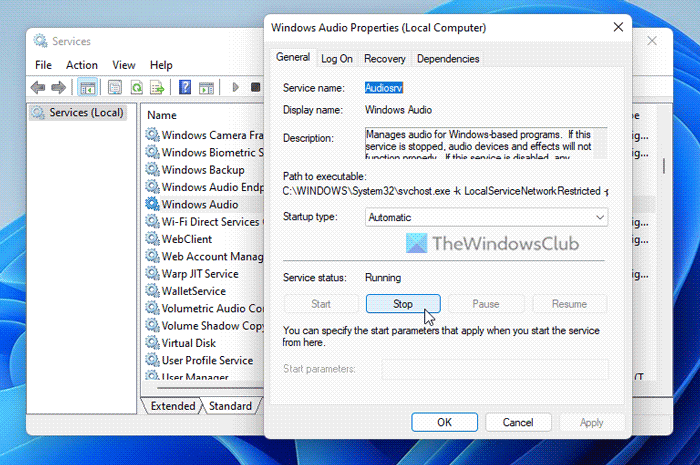The height and width of the screenshot is (465, 700).
Task: Click the Export List toolbar icon
Action: tap(157, 87)
